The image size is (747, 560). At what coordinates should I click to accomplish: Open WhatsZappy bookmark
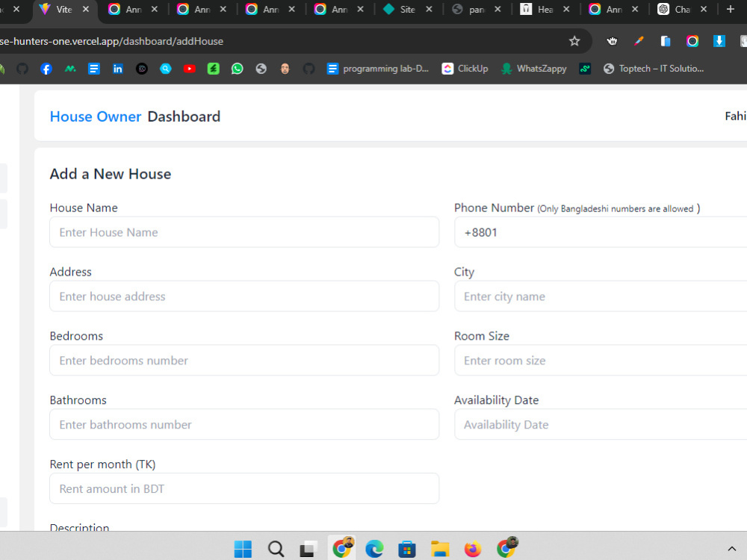pos(533,69)
